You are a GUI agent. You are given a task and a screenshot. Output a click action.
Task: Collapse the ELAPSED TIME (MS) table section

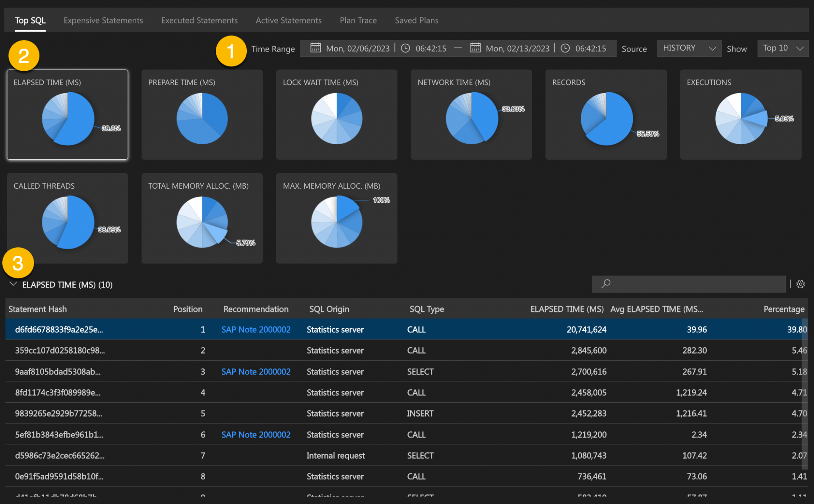click(12, 284)
